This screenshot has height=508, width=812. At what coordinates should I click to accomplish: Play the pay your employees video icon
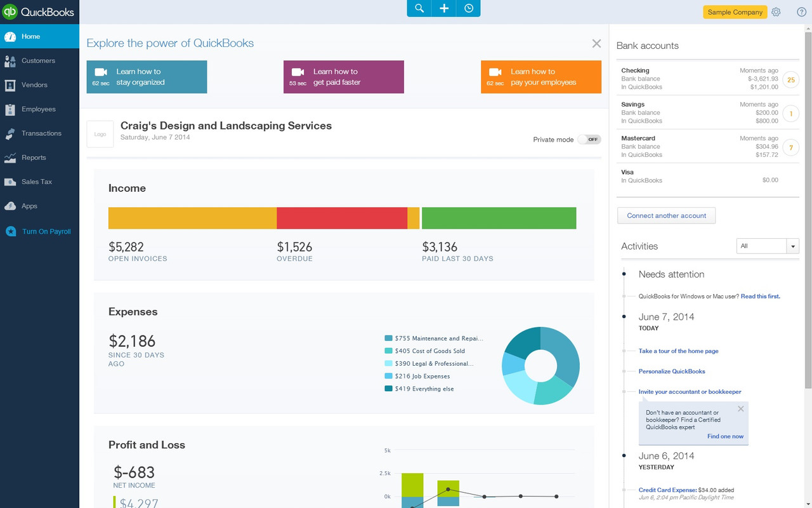point(495,72)
